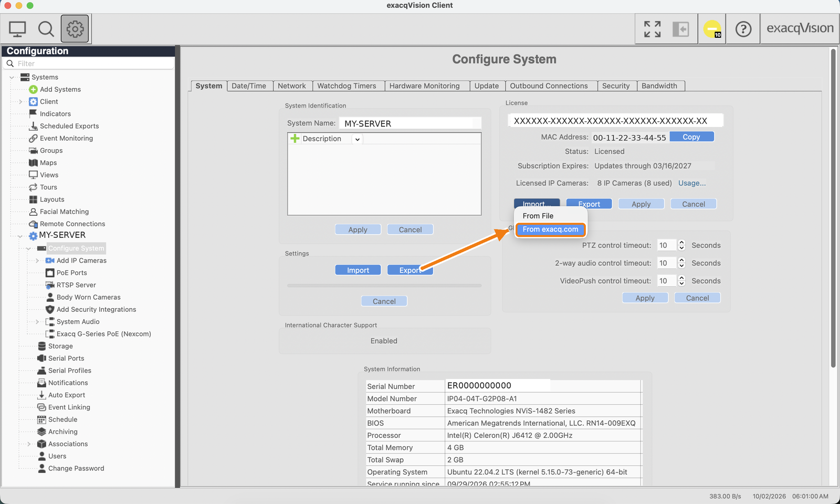Expand the System Audio node

pyautogui.click(x=37, y=322)
